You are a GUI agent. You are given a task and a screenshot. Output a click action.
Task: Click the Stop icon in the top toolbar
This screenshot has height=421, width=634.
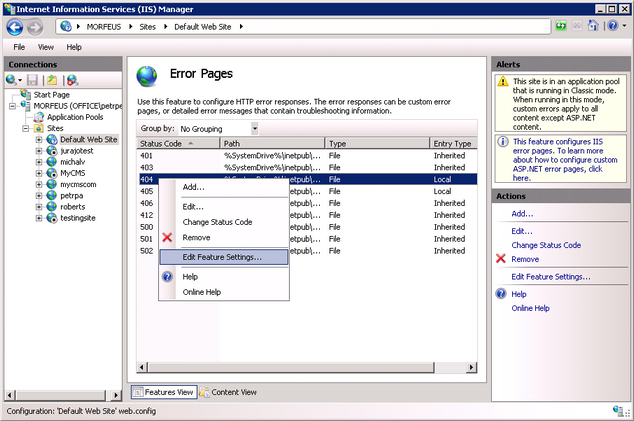pos(577,26)
